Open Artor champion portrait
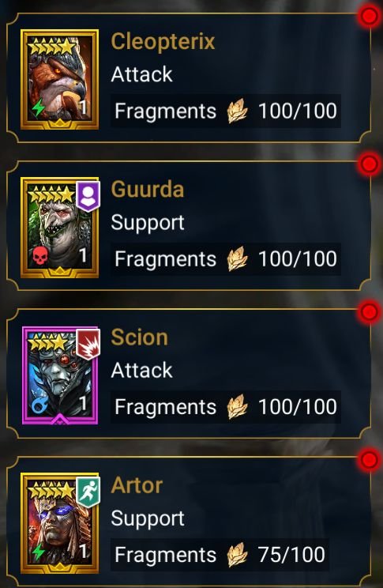Viewport: 383px width, 588px height. point(59,523)
